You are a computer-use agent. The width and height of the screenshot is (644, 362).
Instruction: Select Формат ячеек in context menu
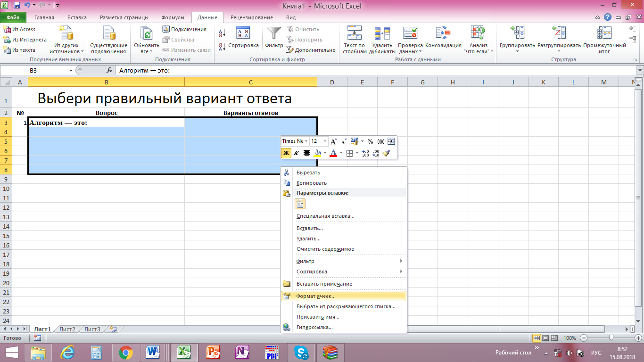[x=344, y=296]
